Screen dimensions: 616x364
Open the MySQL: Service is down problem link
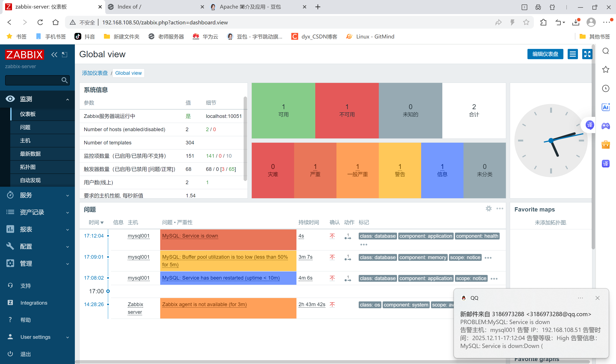(x=190, y=236)
